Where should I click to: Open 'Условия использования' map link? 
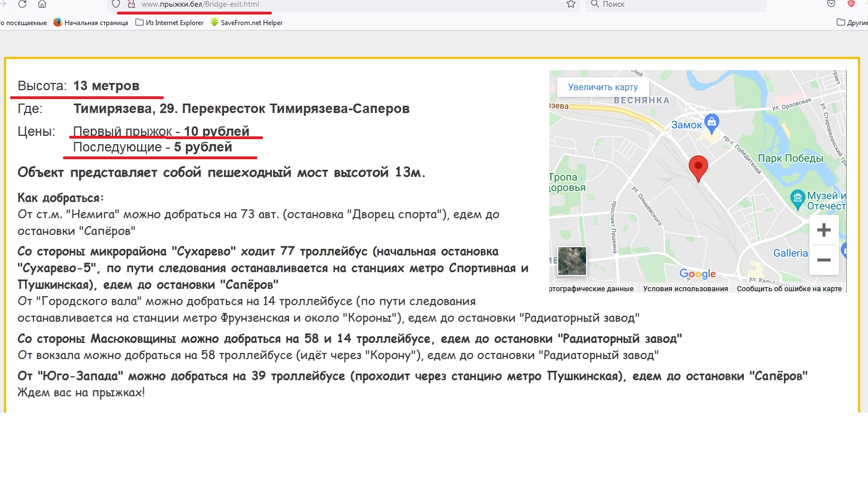tap(685, 288)
